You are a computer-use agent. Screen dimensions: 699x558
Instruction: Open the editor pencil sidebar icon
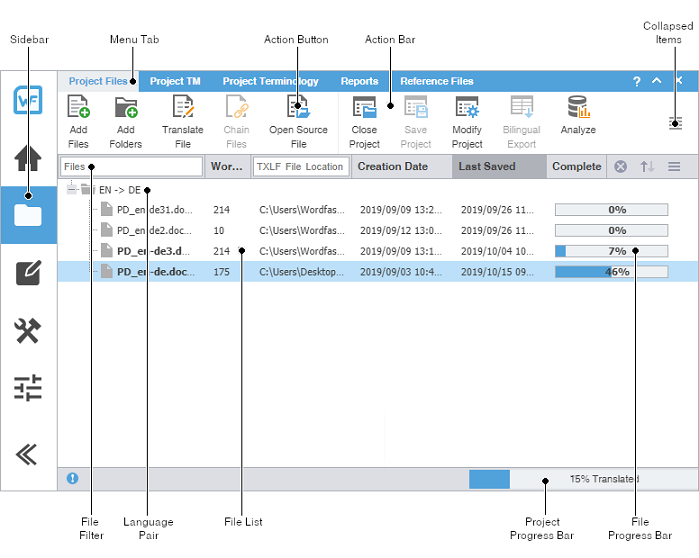[28, 272]
